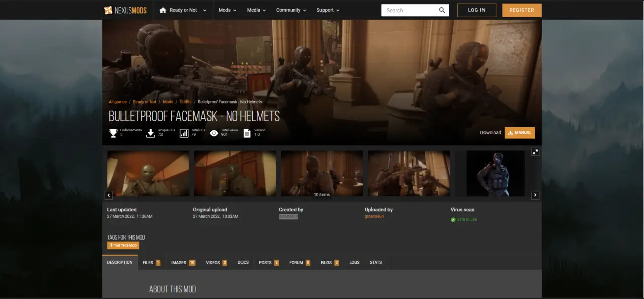Click the Search input field
Screen dimensions: 644x299
(409, 10)
